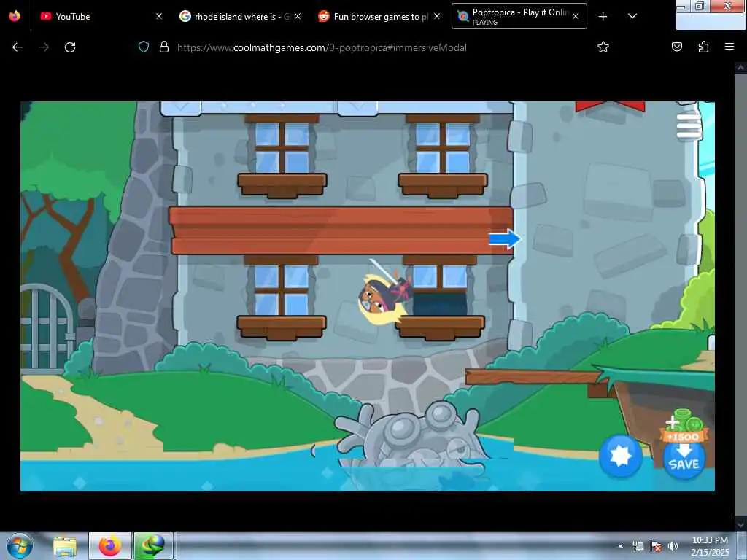Go forward one page

(44, 47)
